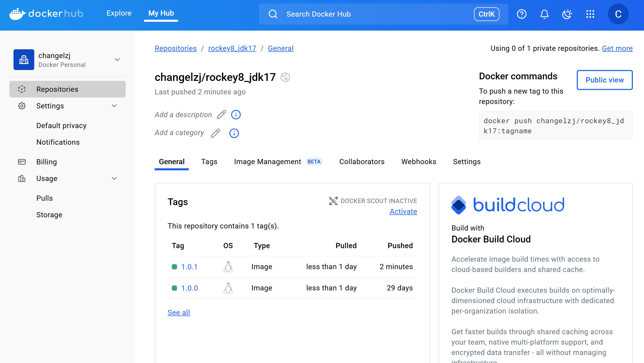This screenshot has width=644, height=363.
Task: Open Storage in sidebar
Action: click(x=49, y=215)
